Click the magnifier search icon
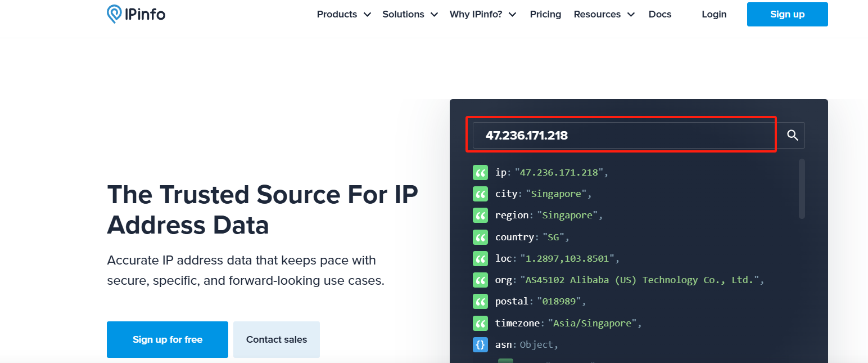The image size is (868, 363). (x=792, y=135)
